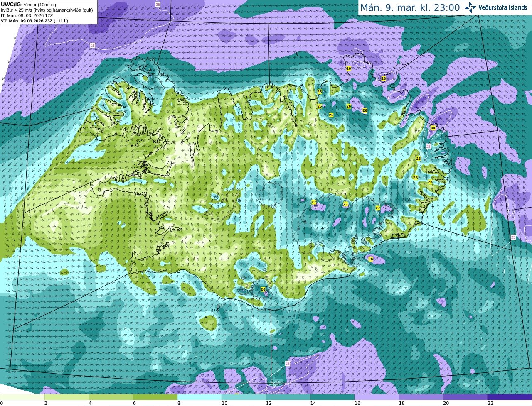This screenshot has width=532, height=406.
Task: Click the 'IT: Mán. 09. 03. 2026 12Z' line
Action: point(27,15)
